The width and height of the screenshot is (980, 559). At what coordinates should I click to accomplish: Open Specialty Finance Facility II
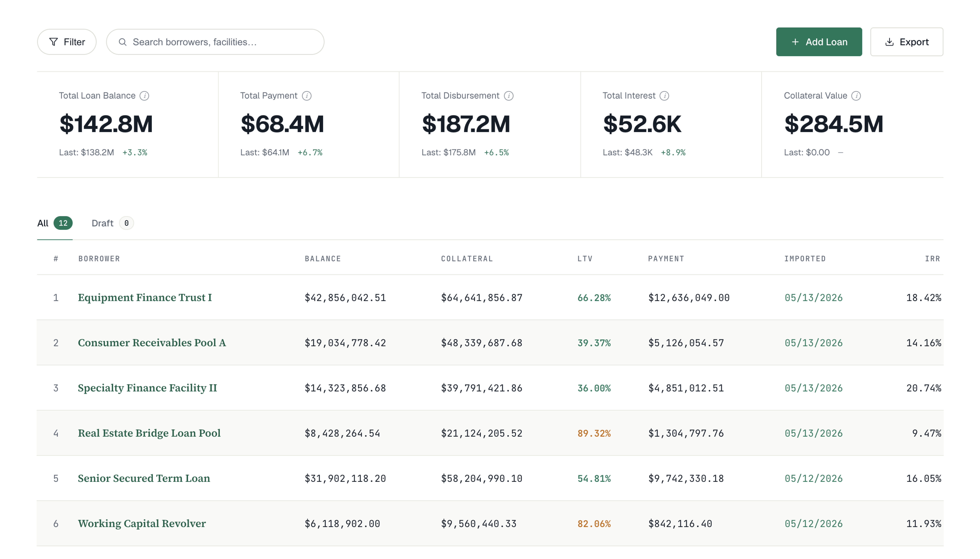click(x=147, y=388)
